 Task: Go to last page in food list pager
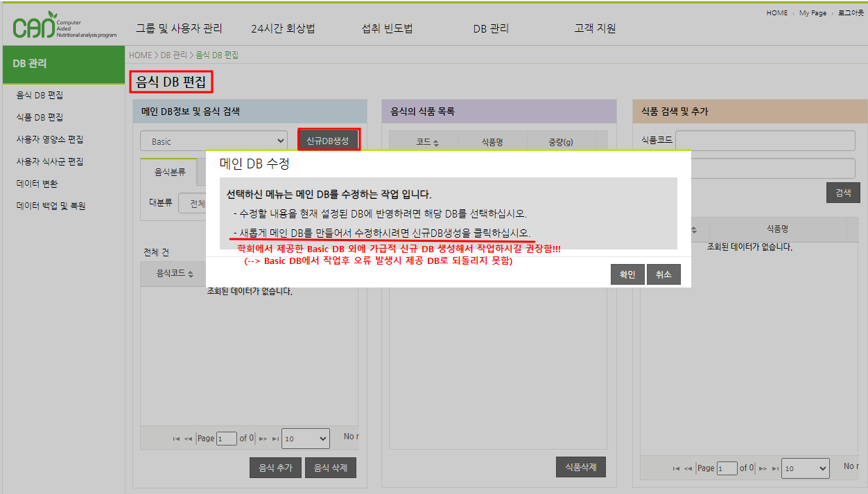(275, 439)
